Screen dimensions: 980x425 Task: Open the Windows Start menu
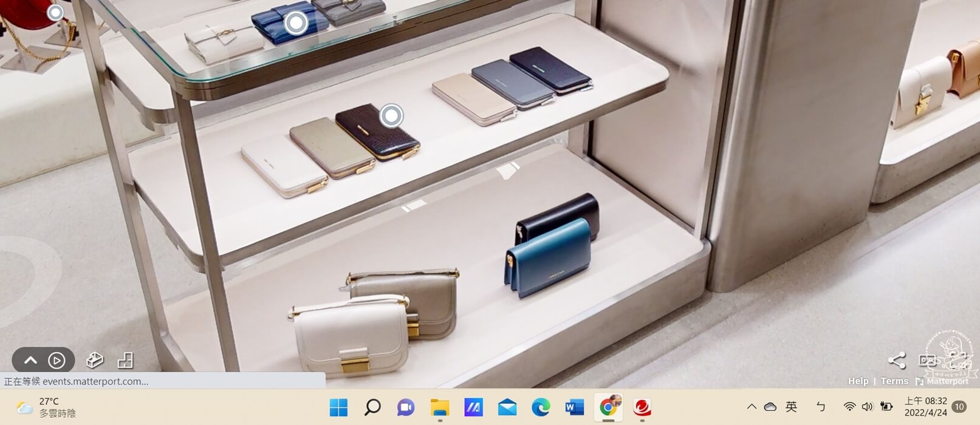coord(338,407)
